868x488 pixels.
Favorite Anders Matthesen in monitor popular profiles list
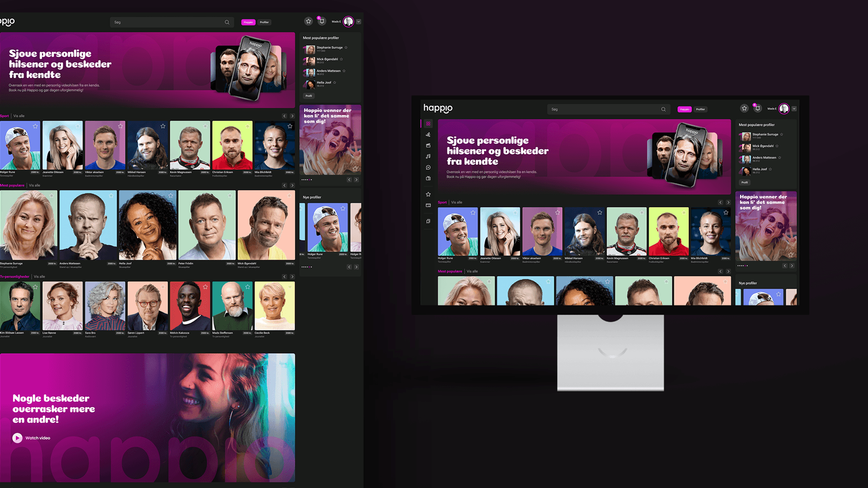(x=780, y=158)
